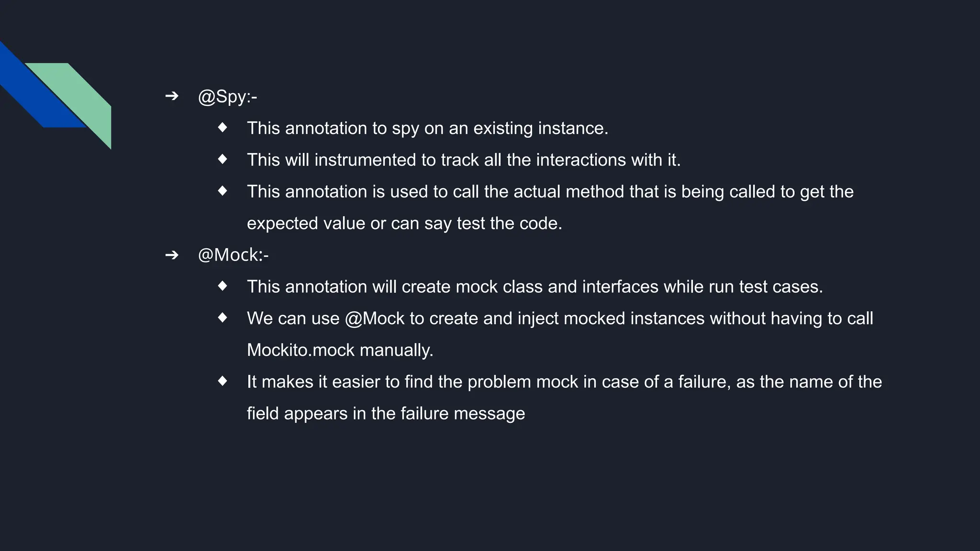The width and height of the screenshot is (980, 551).
Task: Click the text 'expected value or can say test the code'
Action: tap(405, 224)
